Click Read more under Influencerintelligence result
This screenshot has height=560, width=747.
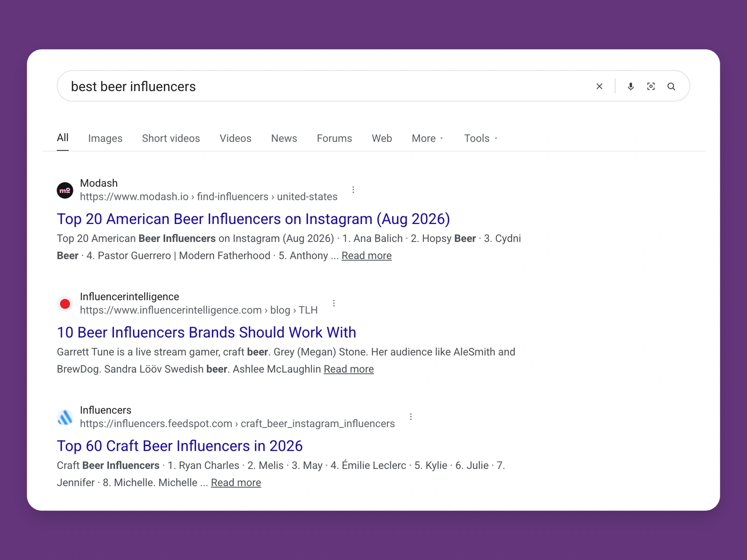coord(349,369)
